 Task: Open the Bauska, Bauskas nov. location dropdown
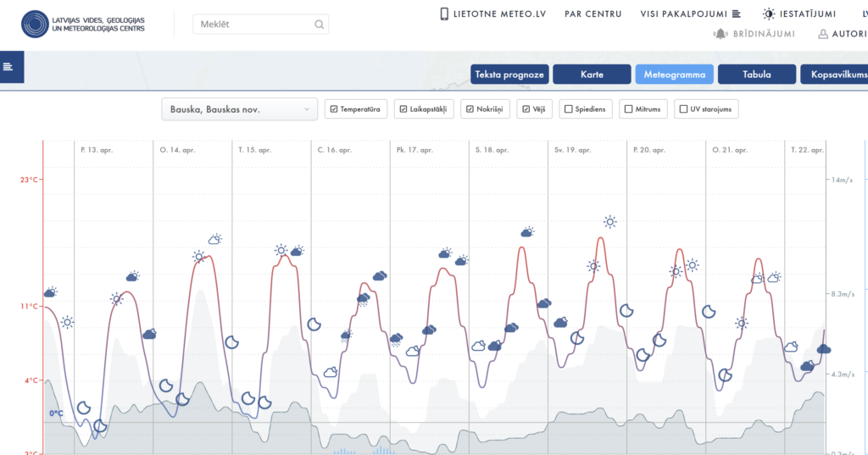coord(239,109)
